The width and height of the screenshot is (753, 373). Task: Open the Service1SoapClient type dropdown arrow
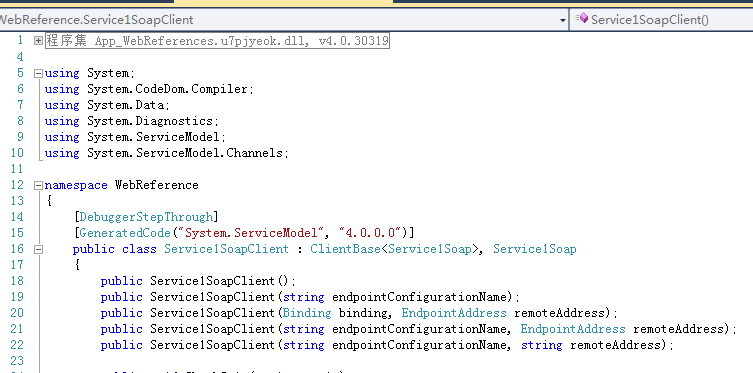[563, 20]
